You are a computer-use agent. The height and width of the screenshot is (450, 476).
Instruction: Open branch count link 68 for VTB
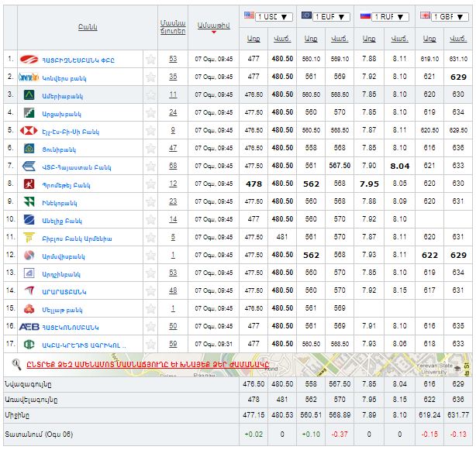[173, 166]
